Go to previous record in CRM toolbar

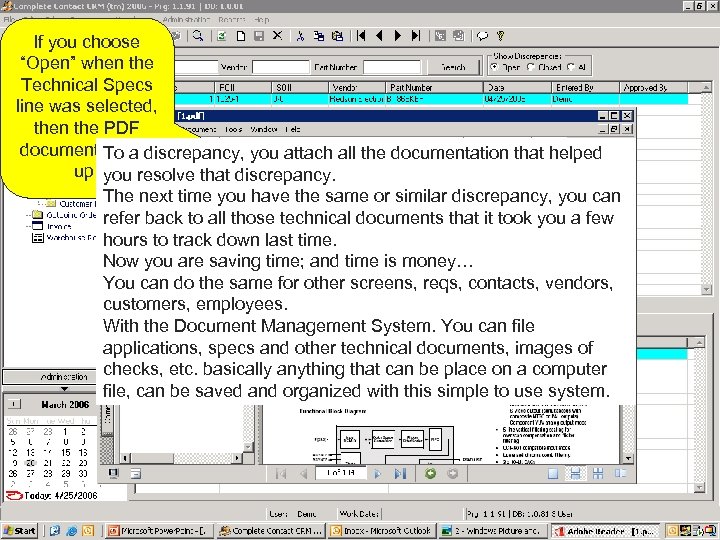379,36
